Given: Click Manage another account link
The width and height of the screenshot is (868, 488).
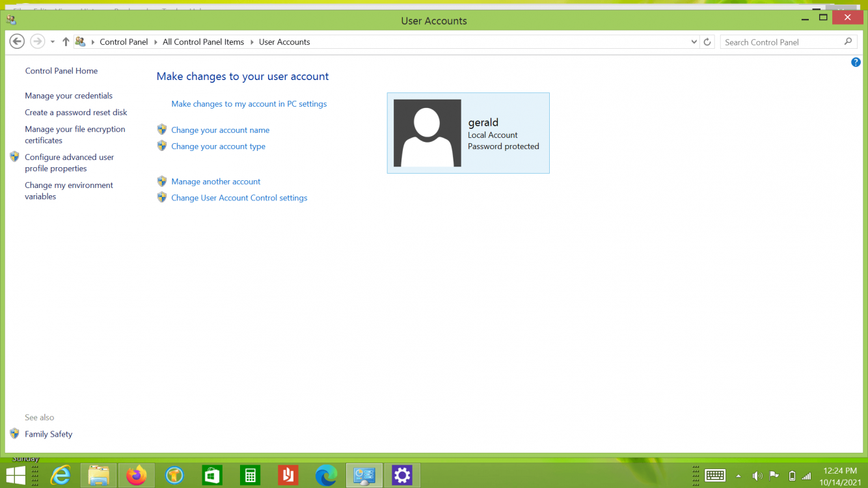Looking at the screenshot, I should (x=215, y=182).
